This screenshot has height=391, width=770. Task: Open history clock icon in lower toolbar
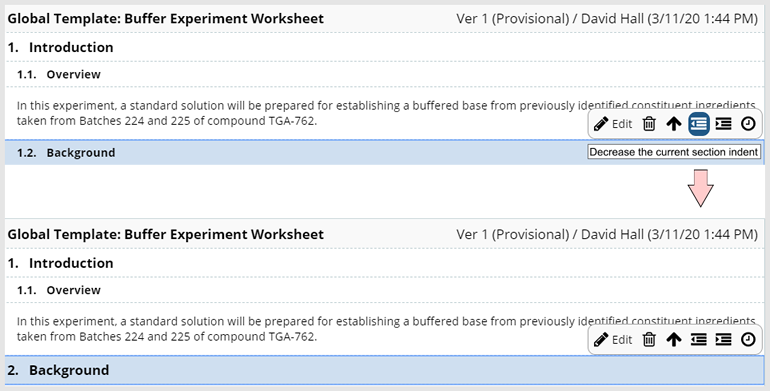pos(748,339)
